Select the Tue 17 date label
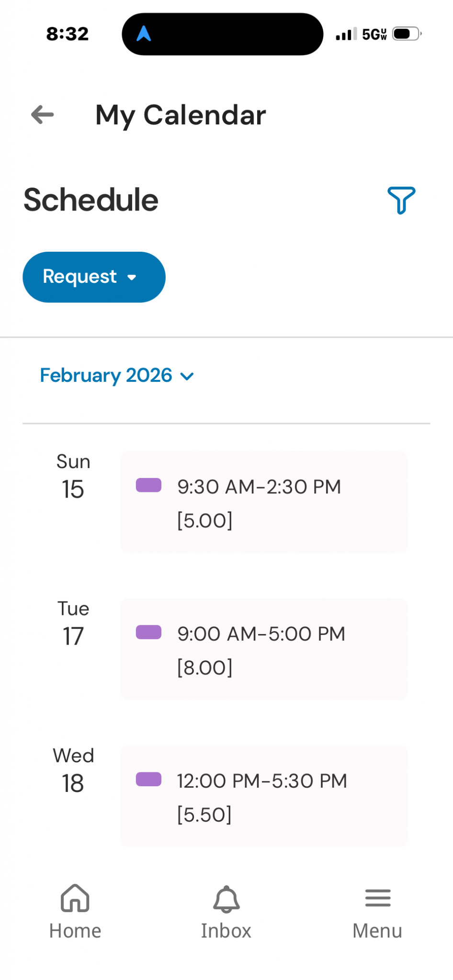Screen dimensions: 453x980 click(73, 624)
